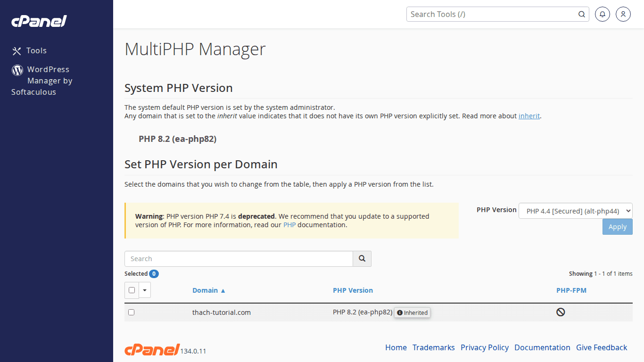Toggle the select-all checkbox above the table
This screenshot has height=362, width=644.
pyautogui.click(x=132, y=290)
